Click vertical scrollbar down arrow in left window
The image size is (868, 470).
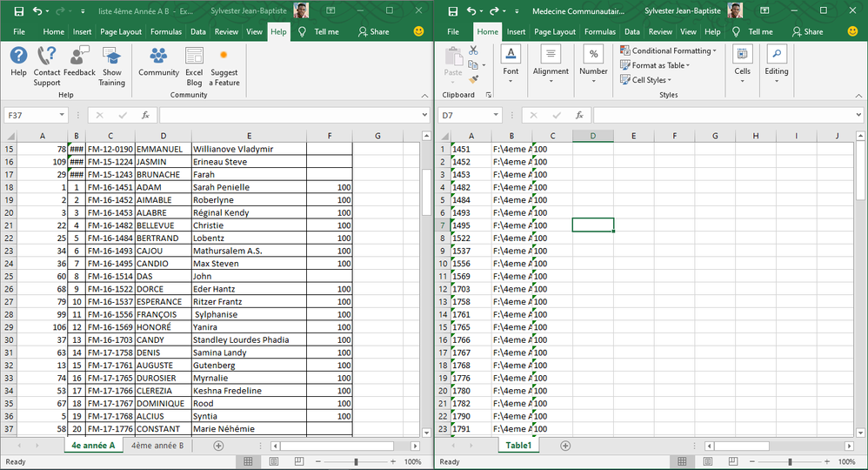click(426, 433)
